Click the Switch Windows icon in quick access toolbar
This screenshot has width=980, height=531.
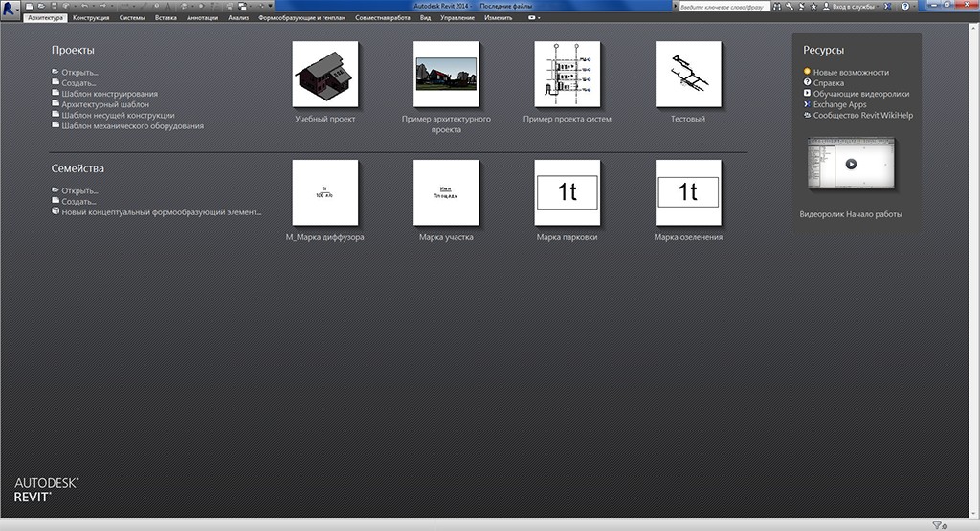tap(242, 7)
